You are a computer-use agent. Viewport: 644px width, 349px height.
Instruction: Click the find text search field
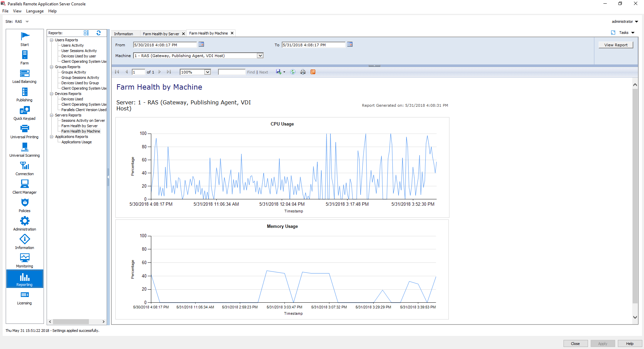(232, 72)
